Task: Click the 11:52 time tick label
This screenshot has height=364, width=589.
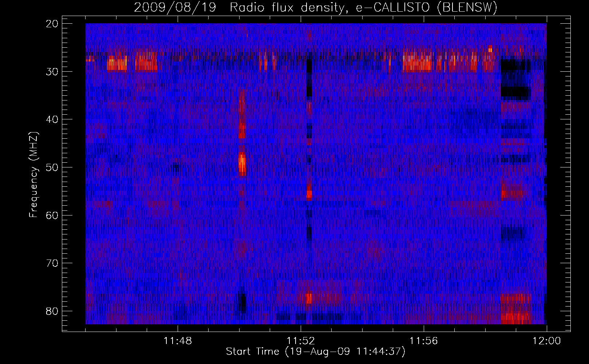Action: pos(301,341)
